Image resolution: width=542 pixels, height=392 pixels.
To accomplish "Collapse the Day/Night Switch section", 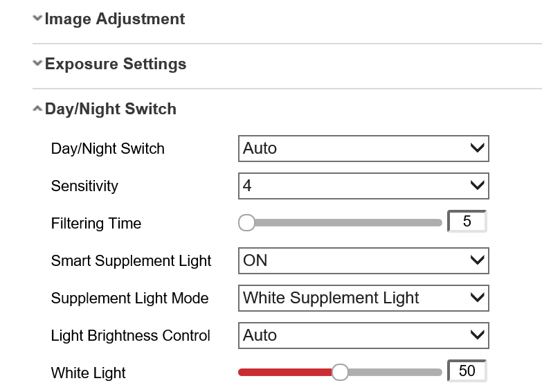I will point(110,109).
